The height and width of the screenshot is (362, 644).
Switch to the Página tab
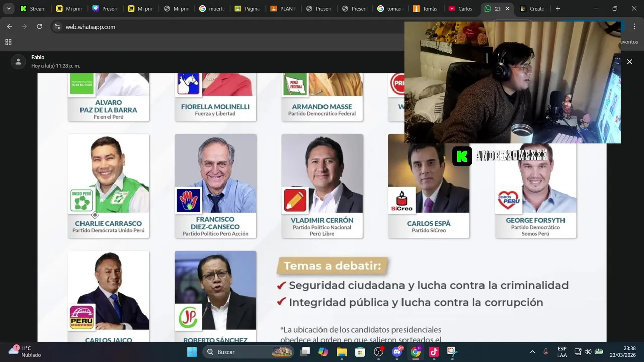click(248, 9)
